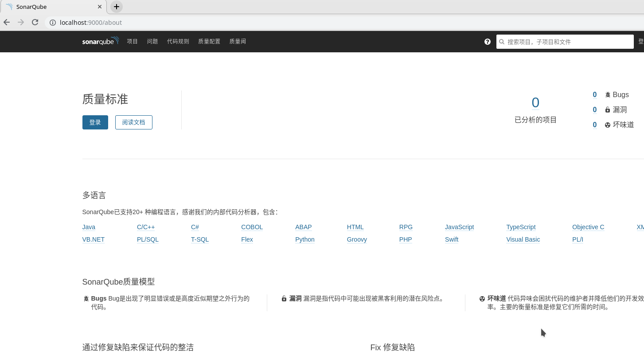Go to 代码规则 page
The width and height of the screenshot is (644, 356).
tap(178, 41)
